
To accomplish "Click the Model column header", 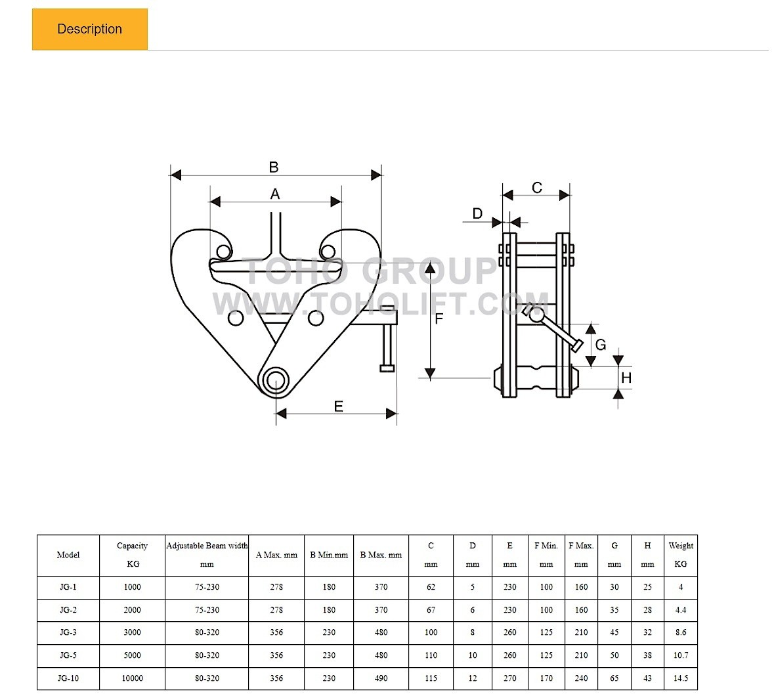I will (68, 555).
